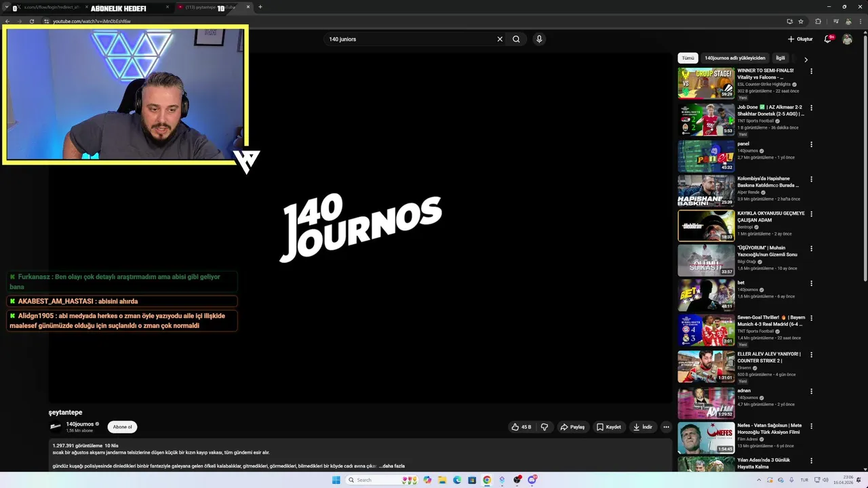Open a new browser tab with plus

(260, 7)
